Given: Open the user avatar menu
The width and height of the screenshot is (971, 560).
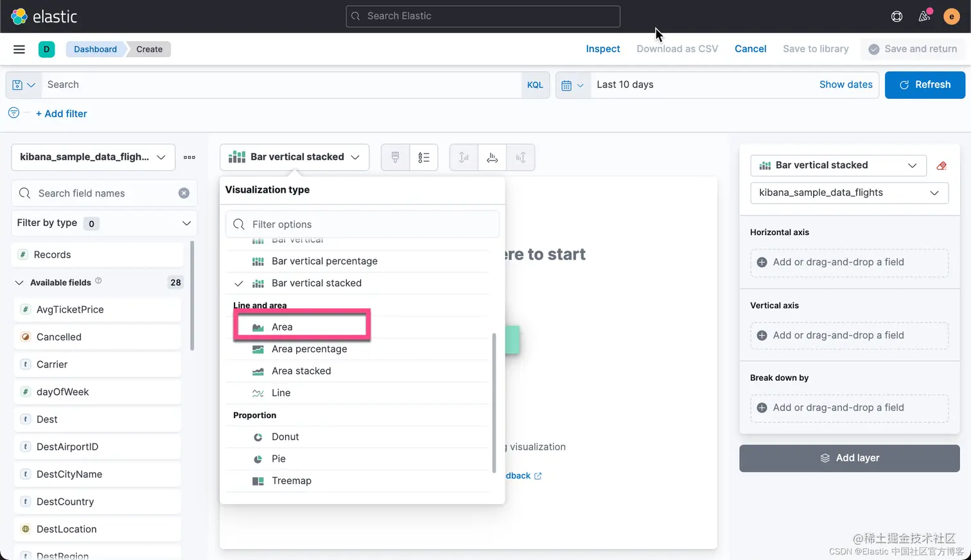Looking at the screenshot, I should [952, 17].
